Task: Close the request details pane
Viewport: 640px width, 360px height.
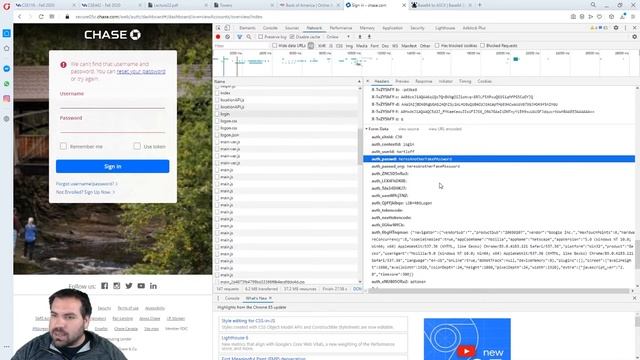Action: click(368, 81)
